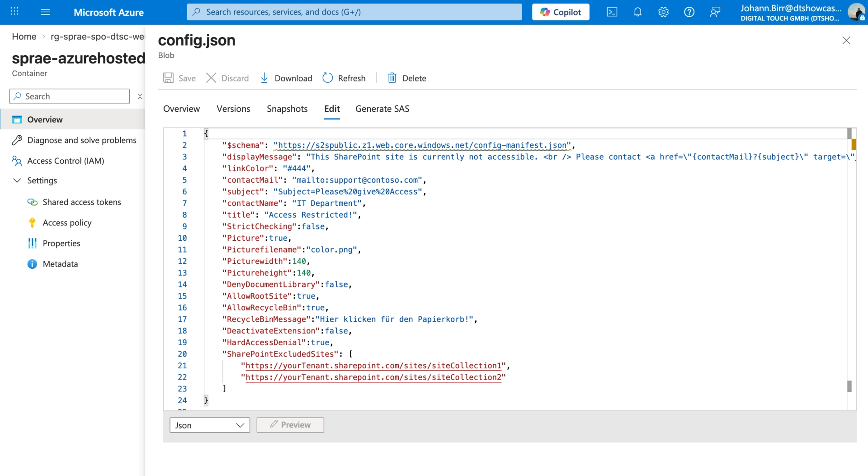
Task: Open rg-sprae-spo-dtsc breadcrumb link
Action: [98, 37]
